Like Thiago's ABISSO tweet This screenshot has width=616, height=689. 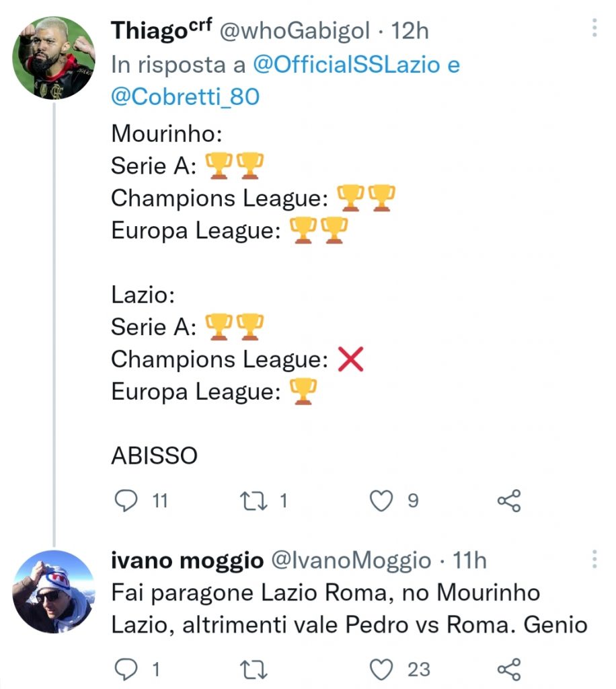click(382, 499)
